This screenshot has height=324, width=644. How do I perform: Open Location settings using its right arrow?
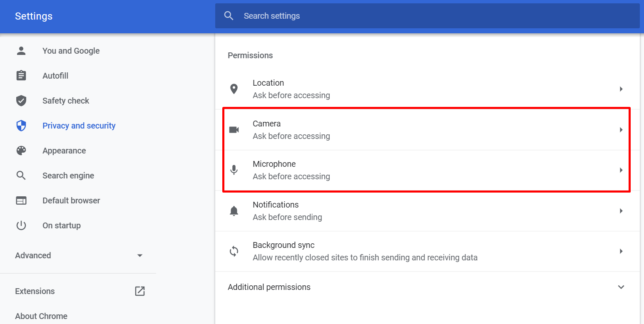(621, 89)
